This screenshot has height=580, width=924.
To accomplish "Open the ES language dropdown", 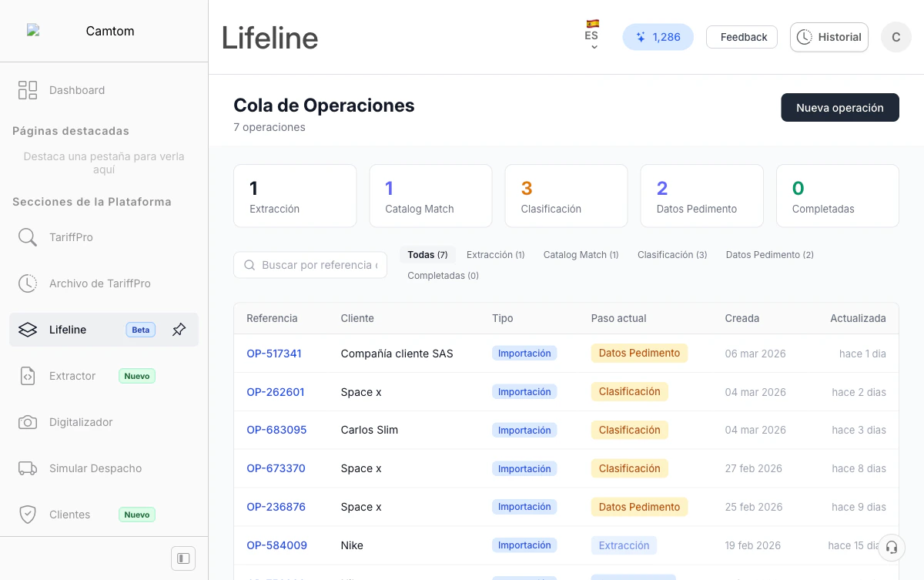I will [x=592, y=36].
